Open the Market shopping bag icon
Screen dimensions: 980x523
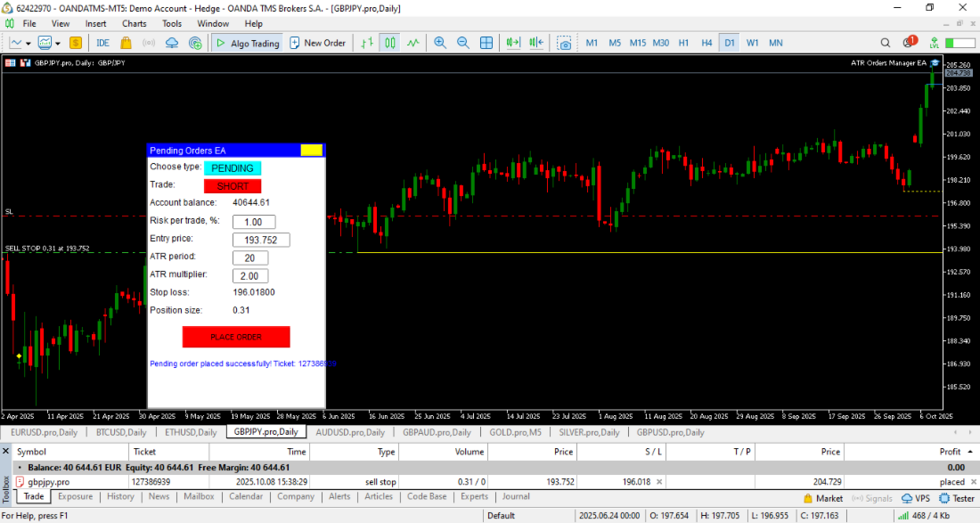(x=126, y=43)
